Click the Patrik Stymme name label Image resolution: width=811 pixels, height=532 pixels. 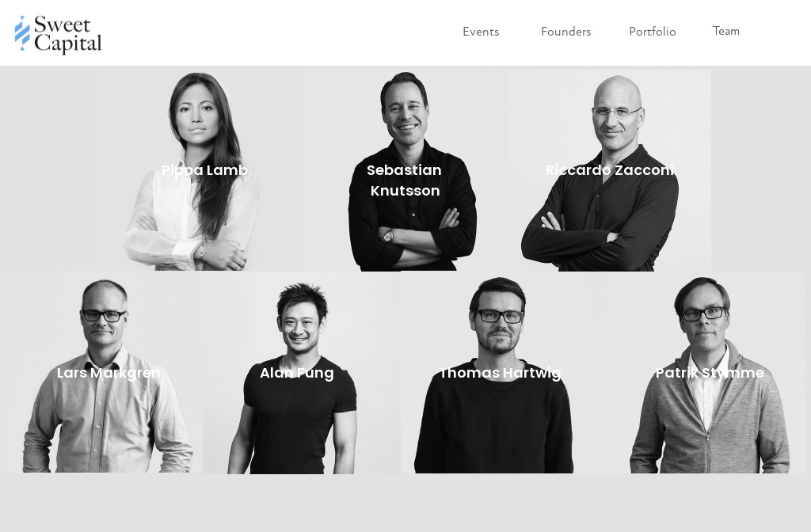coord(710,374)
